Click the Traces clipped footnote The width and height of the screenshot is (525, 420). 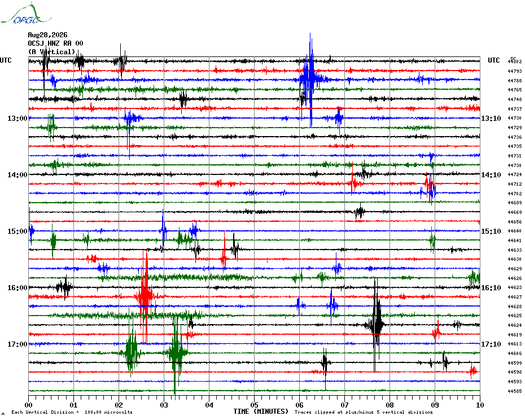tap(364, 412)
